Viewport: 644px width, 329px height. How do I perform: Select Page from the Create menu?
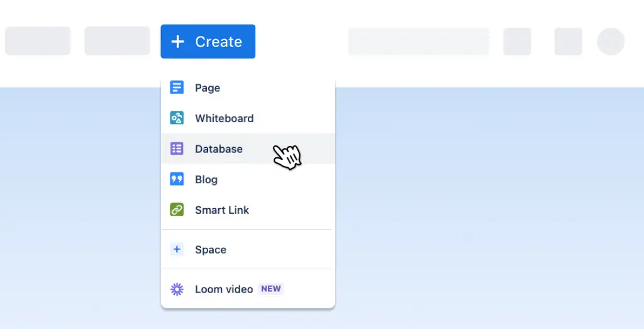tap(208, 88)
